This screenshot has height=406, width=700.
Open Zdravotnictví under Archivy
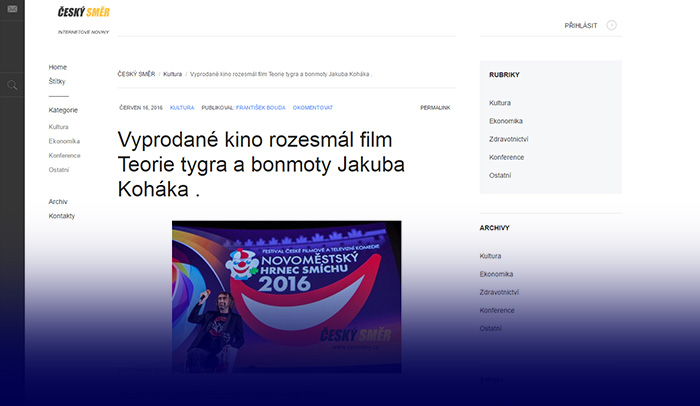499,292
